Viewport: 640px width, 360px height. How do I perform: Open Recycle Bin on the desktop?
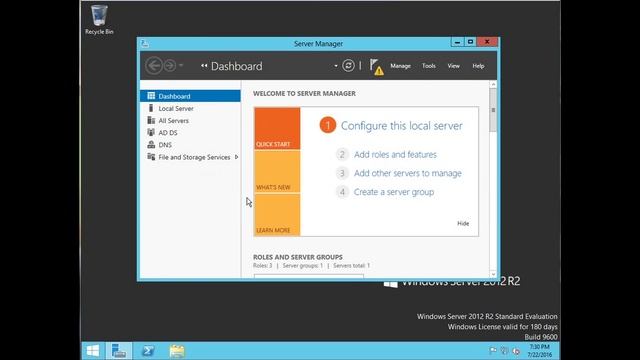[x=99, y=20]
